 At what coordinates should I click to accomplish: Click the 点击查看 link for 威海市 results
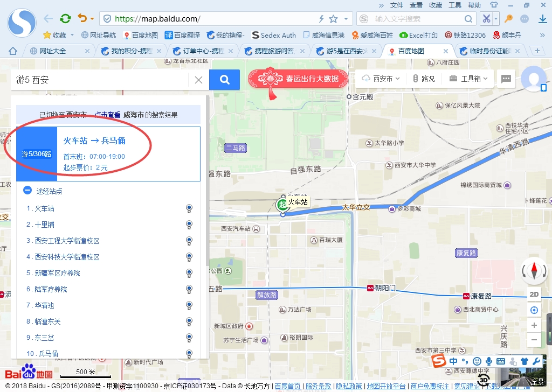[x=107, y=115]
